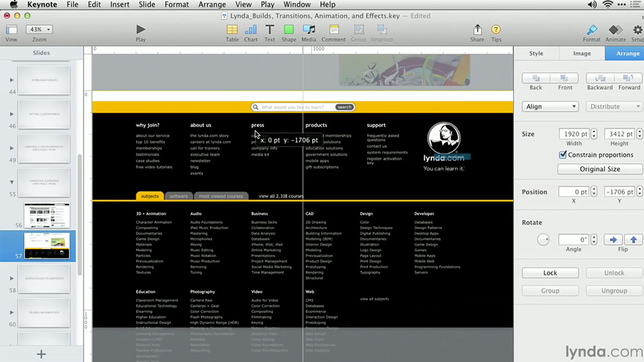The width and height of the screenshot is (644, 362).
Task: Click the Width field showing 1920 pt
Action: [574, 134]
